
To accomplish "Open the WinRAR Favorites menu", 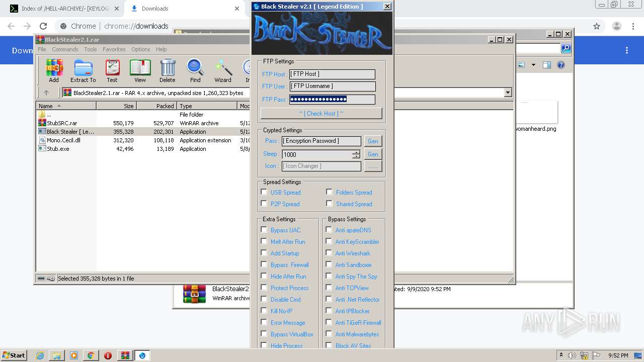I will click(114, 49).
